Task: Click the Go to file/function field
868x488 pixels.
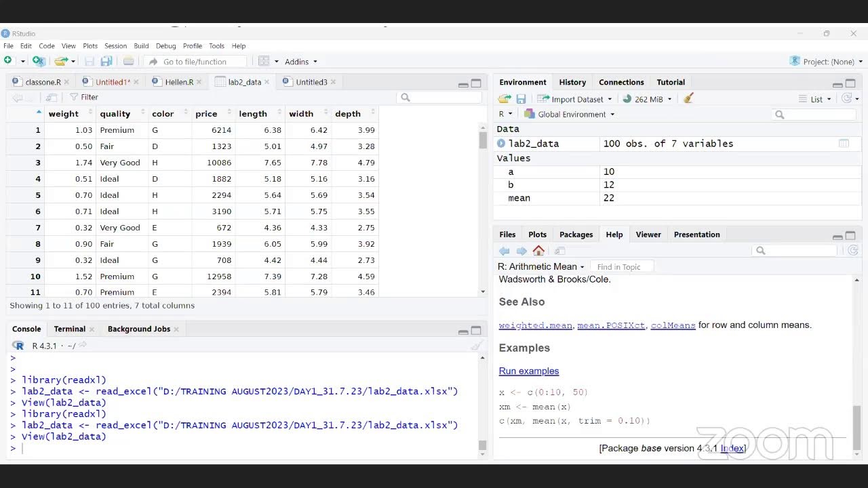Action: pos(195,62)
